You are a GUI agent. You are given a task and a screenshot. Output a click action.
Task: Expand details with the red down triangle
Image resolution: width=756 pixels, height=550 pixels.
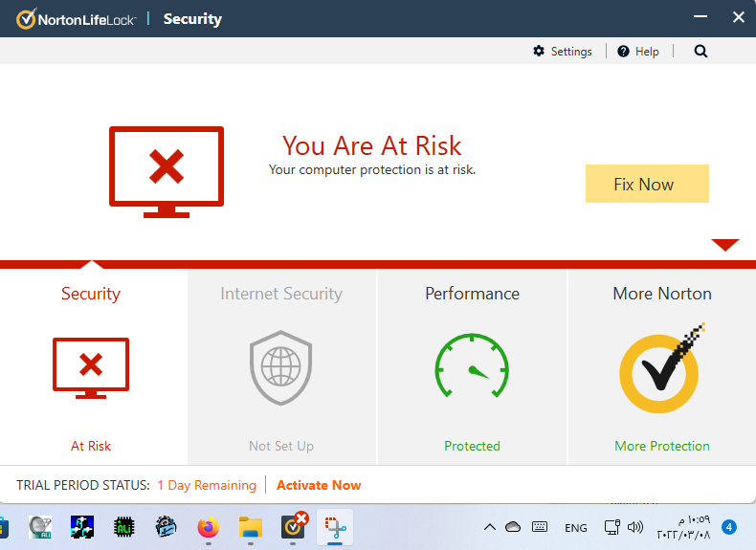(725, 244)
